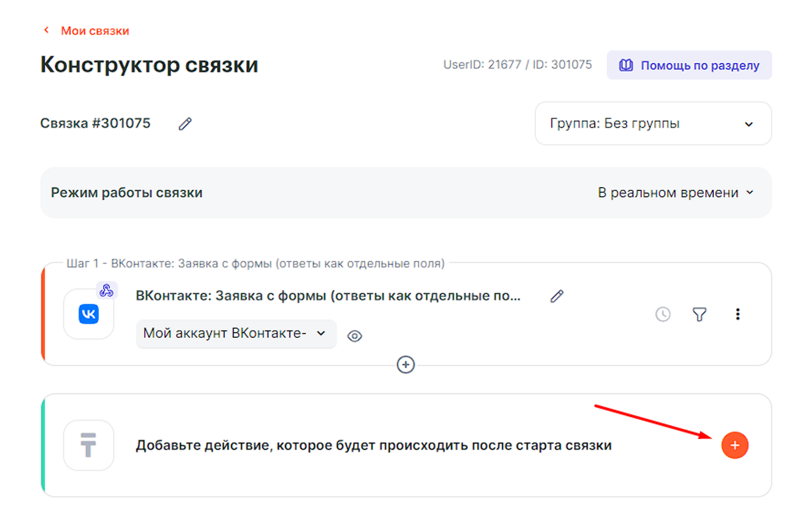Open Помощь по разделу help button

pos(689,65)
